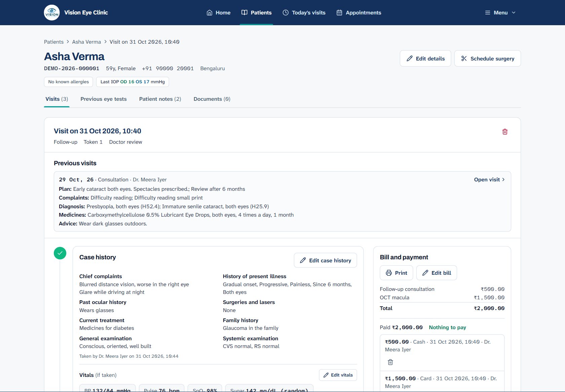Image resolution: width=565 pixels, height=392 pixels.
Task: Delete this visit using the red trash icon
Action: pyautogui.click(x=505, y=132)
